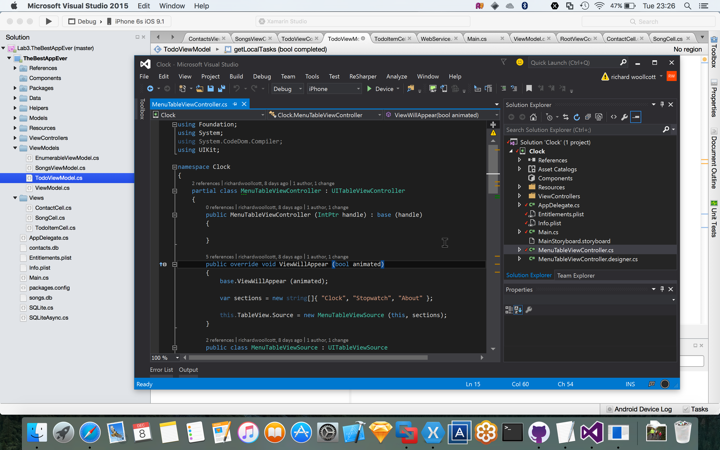Click the Categorized view icon in Properties panel
Image resolution: width=720 pixels, height=450 pixels.
pyautogui.click(x=509, y=310)
